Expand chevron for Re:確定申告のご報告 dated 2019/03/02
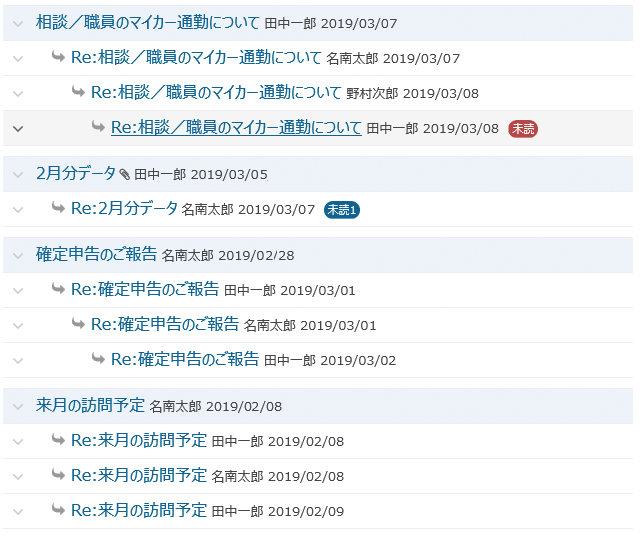Screen dimensions: 642x536 click(18, 361)
